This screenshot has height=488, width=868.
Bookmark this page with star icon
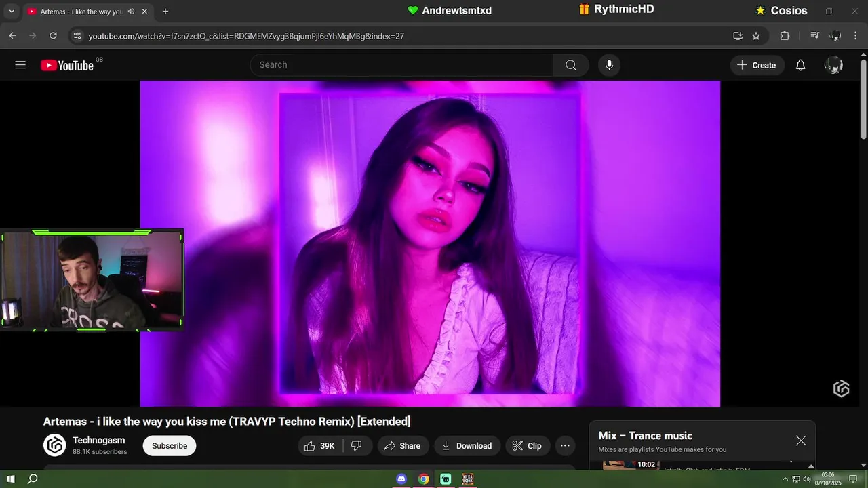(x=756, y=36)
